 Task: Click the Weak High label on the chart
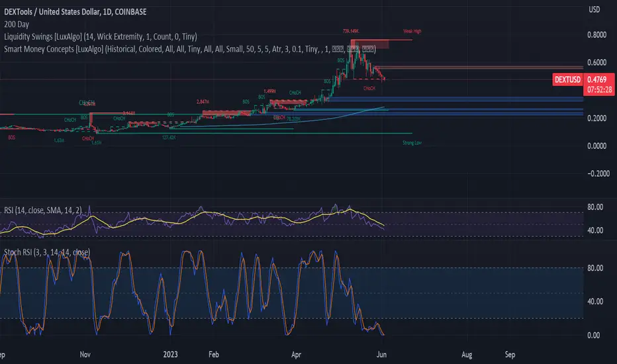point(412,31)
